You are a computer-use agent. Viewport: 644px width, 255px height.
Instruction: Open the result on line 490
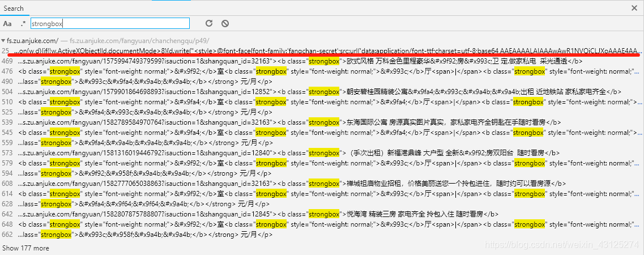pyautogui.click(x=322, y=82)
